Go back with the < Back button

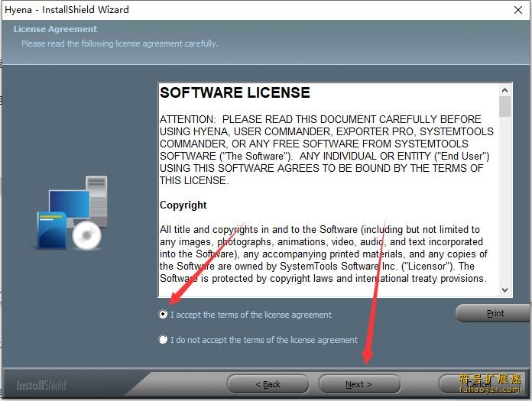click(x=268, y=384)
